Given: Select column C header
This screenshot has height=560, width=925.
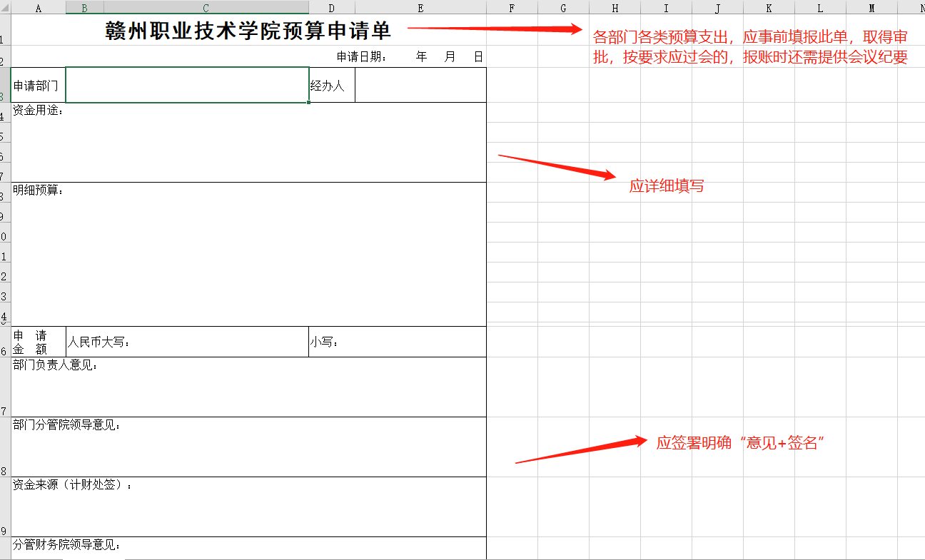Looking at the screenshot, I should (206, 8).
